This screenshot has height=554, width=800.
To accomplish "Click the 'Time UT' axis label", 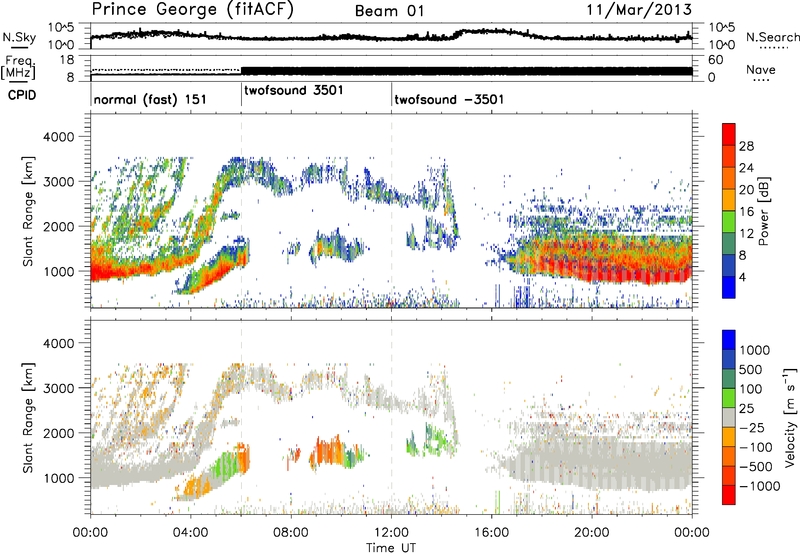I will 391,548.
